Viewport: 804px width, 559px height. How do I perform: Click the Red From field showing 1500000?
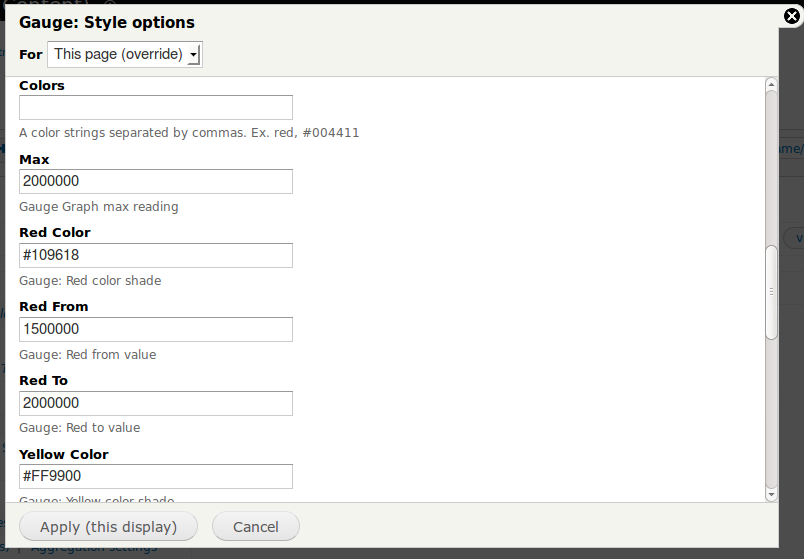coord(156,329)
